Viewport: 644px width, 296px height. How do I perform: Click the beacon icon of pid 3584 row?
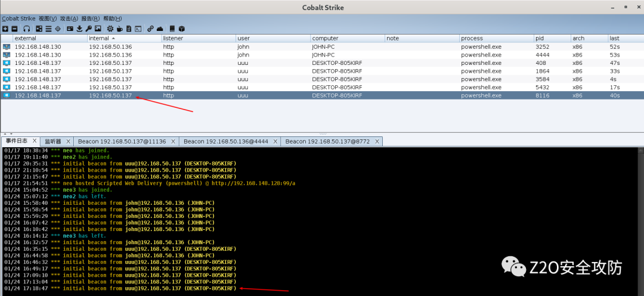click(x=6, y=79)
